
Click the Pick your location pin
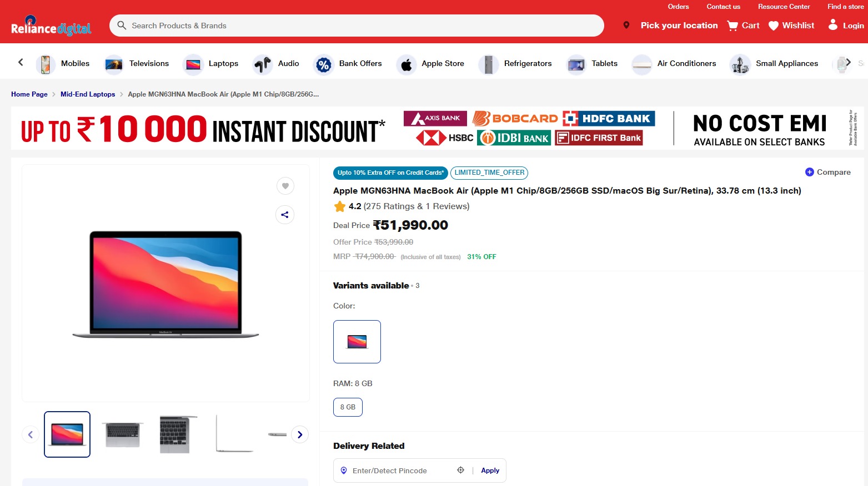click(x=626, y=26)
